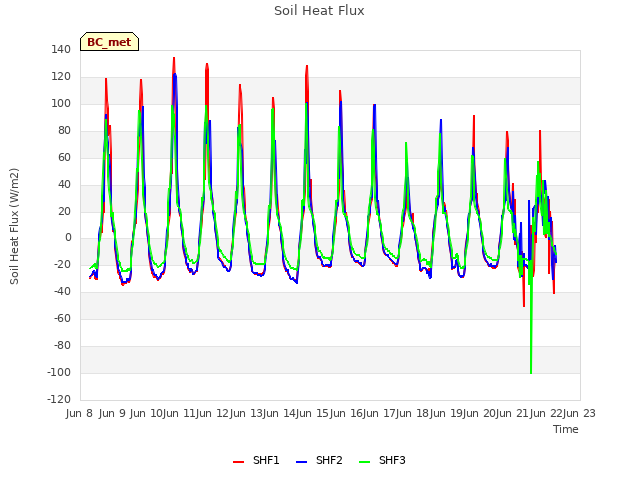Click the -100 y-axis tick label

pos(59,373)
